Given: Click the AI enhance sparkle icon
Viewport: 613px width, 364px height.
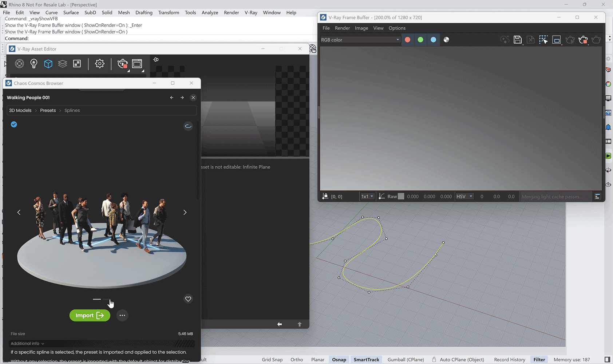Looking at the screenshot, I should [505, 40].
